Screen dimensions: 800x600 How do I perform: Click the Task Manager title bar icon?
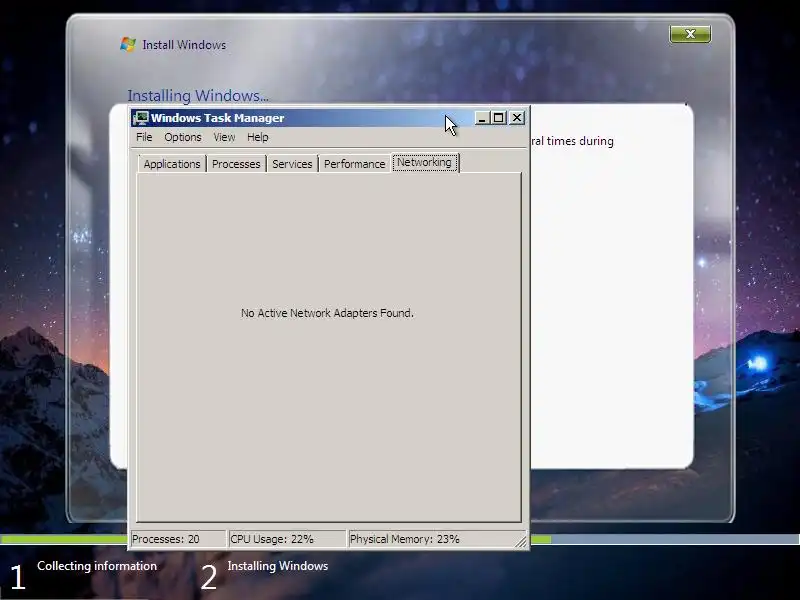140,118
